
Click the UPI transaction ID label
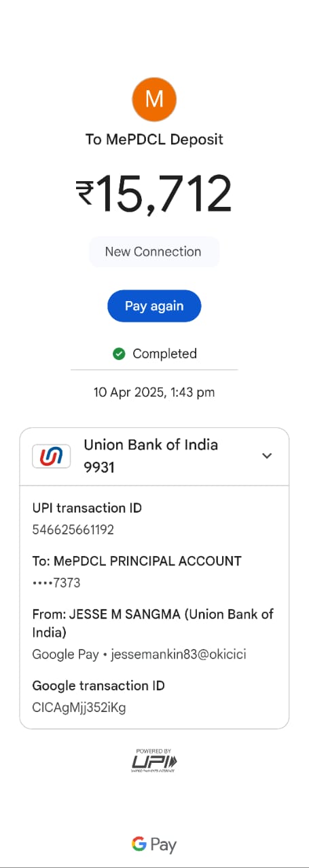coord(87,508)
